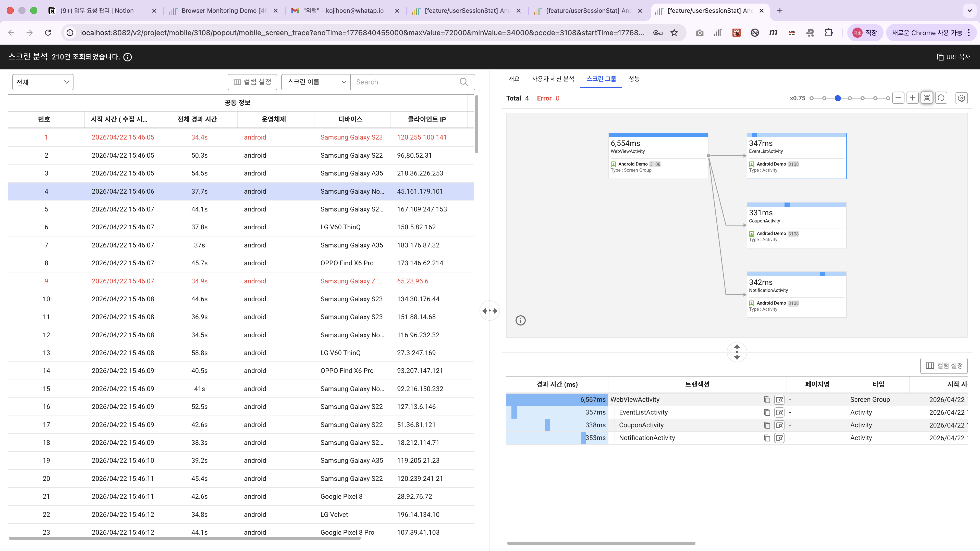Zoom in the screen group graph with plus
The height and width of the screenshot is (551, 980).
pyautogui.click(x=912, y=98)
